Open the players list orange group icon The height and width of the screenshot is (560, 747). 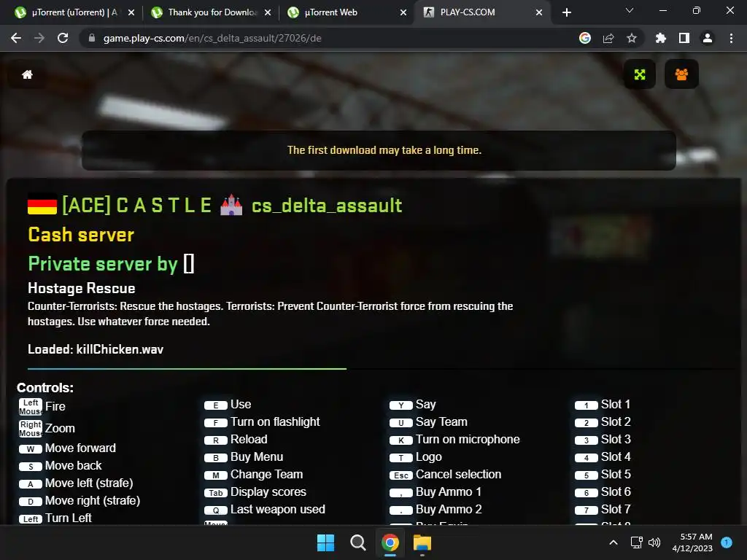(681, 74)
